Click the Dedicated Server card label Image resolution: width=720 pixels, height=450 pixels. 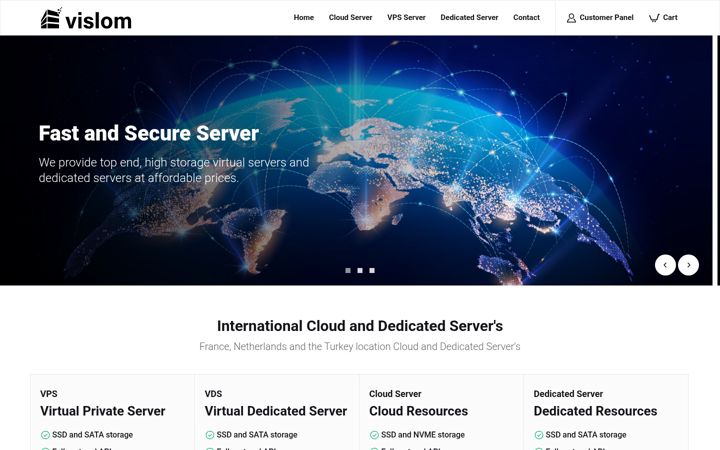click(568, 394)
